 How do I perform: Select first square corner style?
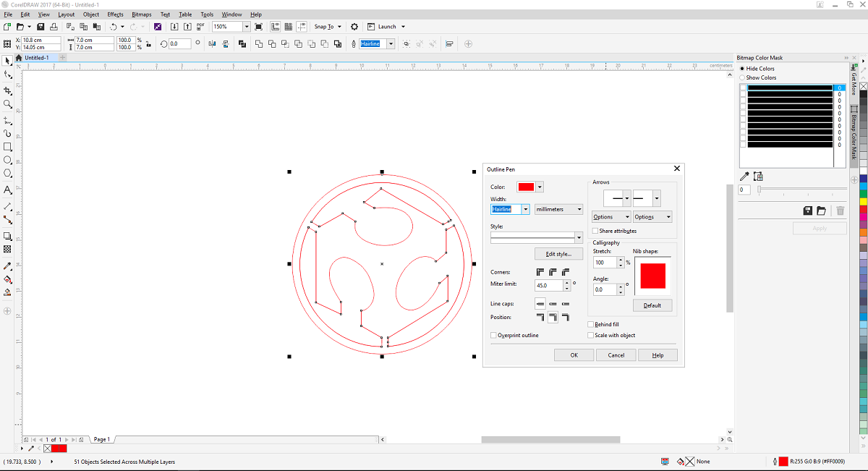pyautogui.click(x=540, y=272)
